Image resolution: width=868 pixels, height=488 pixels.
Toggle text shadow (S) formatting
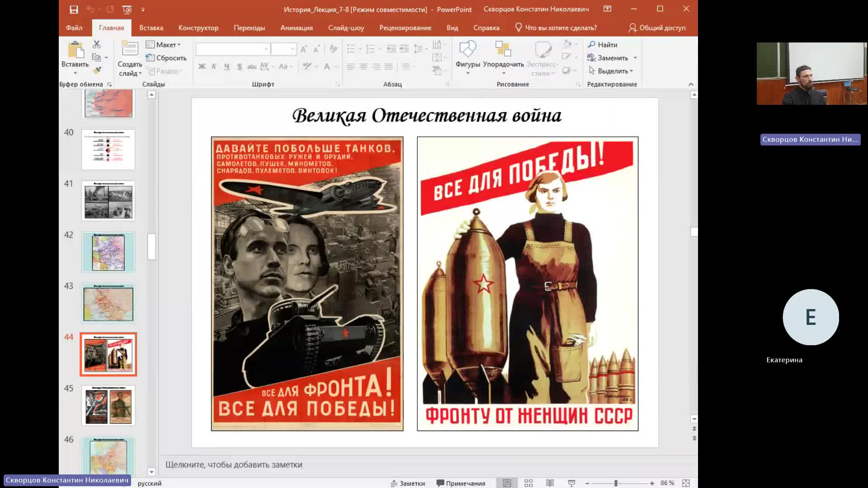(x=240, y=66)
